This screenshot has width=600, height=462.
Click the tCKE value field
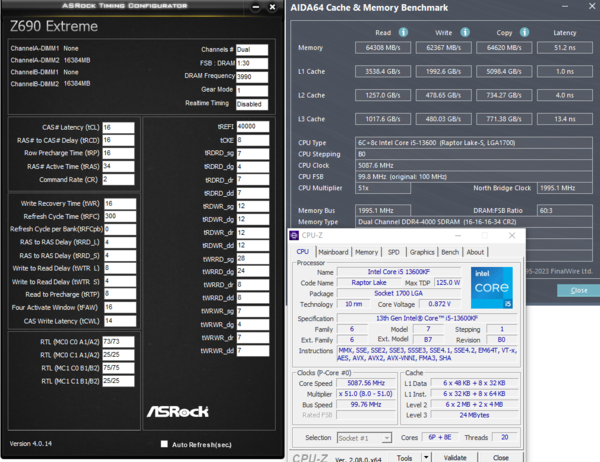click(253, 140)
